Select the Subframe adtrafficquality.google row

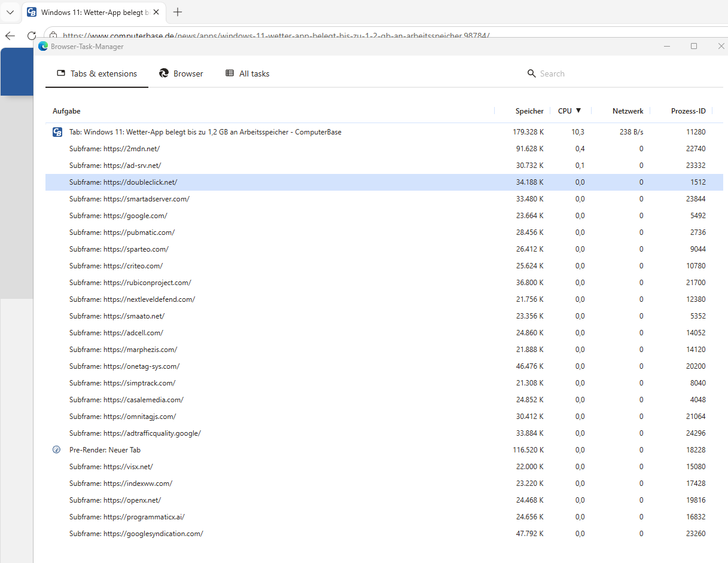point(384,433)
